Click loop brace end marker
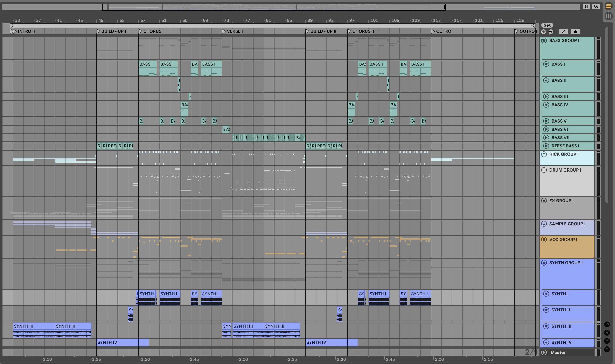 (533, 26)
